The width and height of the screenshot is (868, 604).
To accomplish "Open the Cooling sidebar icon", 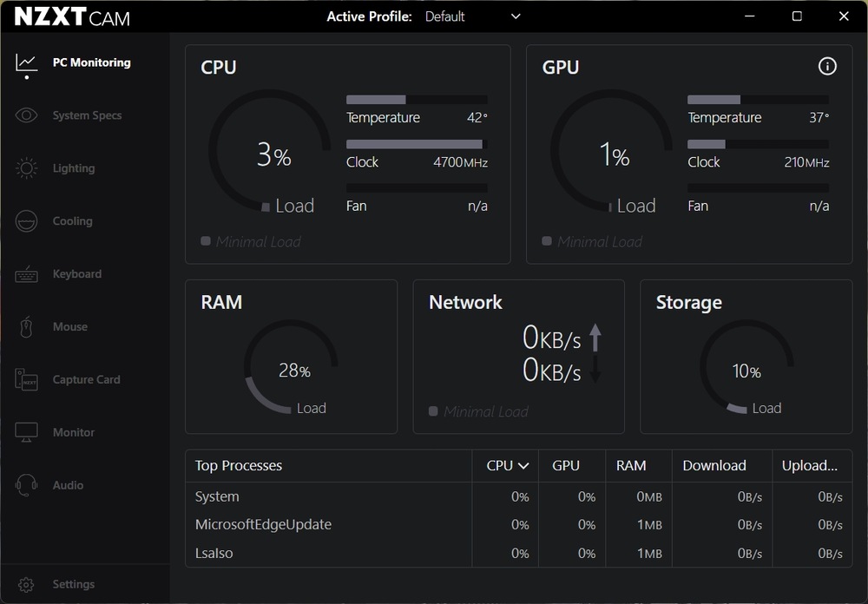I will [26, 221].
